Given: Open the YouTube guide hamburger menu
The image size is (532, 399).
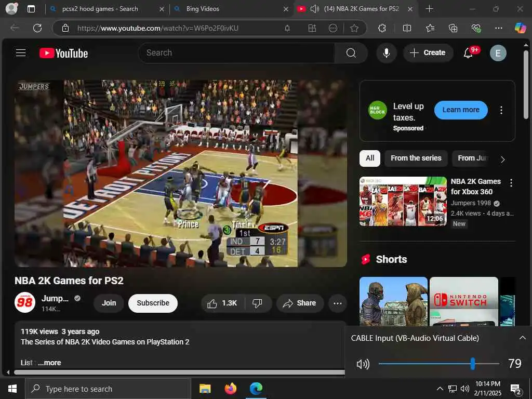Looking at the screenshot, I should (x=21, y=53).
